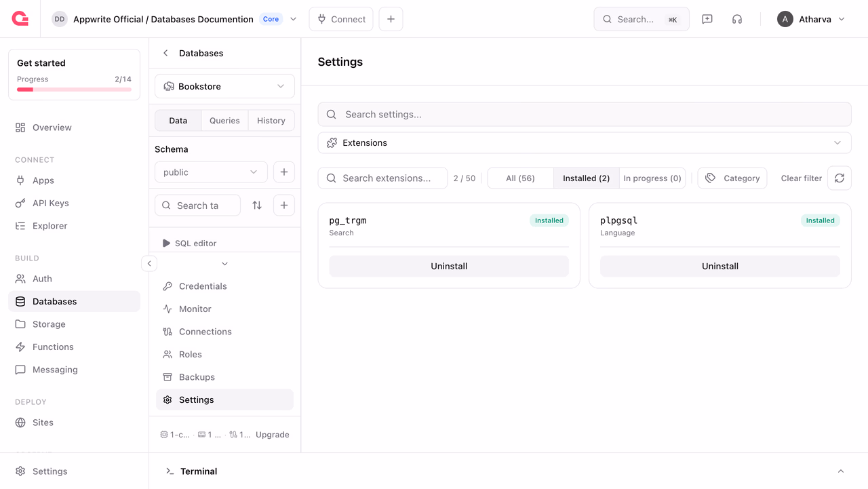This screenshot has width=868, height=489.
Task: Open Credentials
Action: tap(224, 286)
